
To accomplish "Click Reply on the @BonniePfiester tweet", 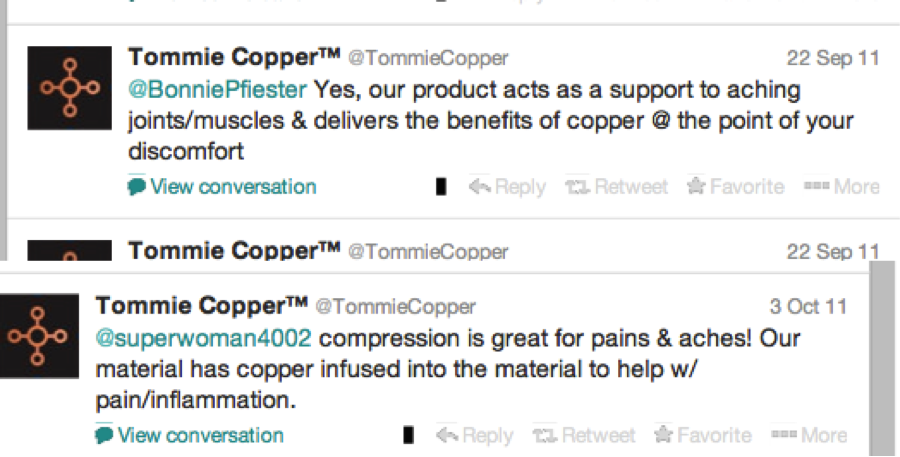I will pos(507,187).
